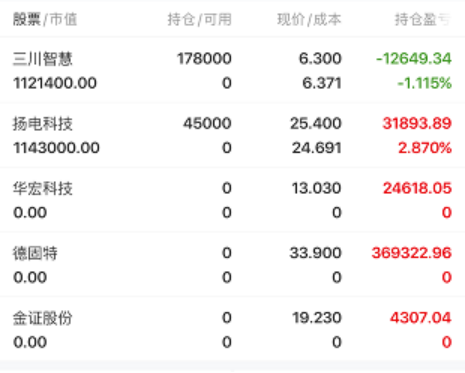Sort by 持仓盈亏 column header
This screenshot has height=373, width=465.
423,19
